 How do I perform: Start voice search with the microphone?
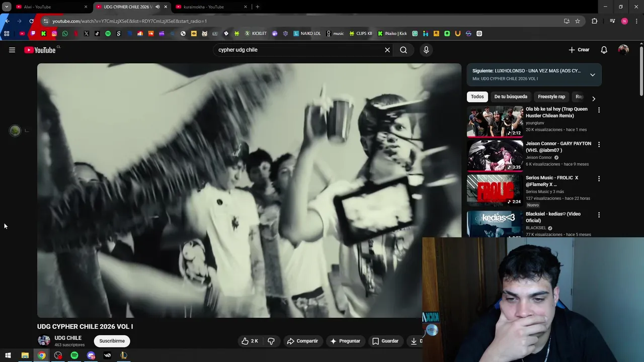point(426,50)
